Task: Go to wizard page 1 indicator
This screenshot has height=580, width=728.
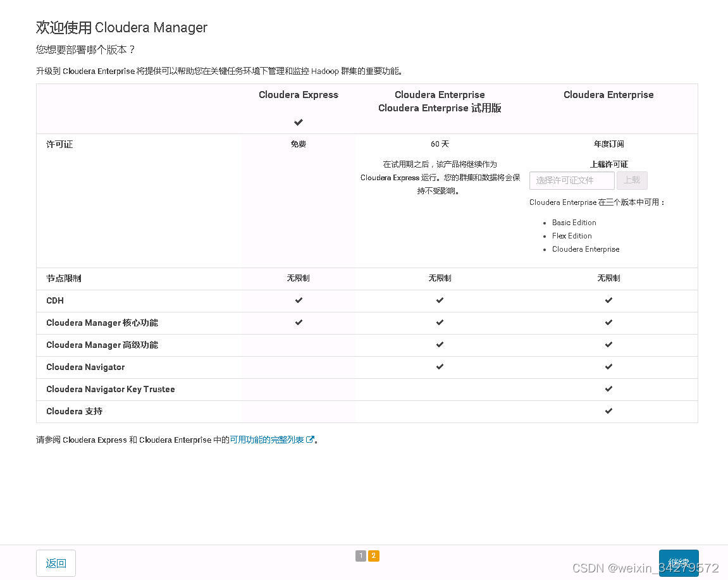Action: [x=361, y=556]
